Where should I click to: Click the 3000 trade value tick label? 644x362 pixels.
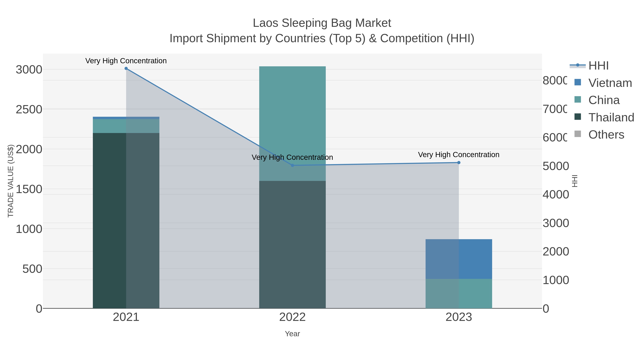[x=29, y=70]
